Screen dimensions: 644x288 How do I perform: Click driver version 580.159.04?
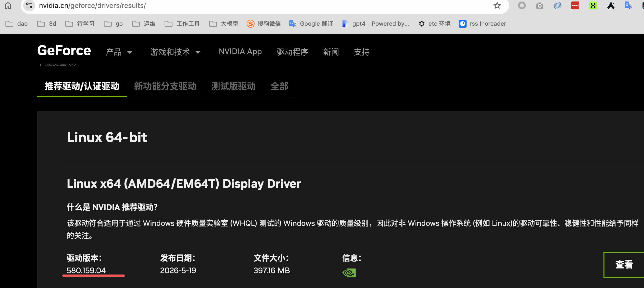pyautogui.click(x=86, y=270)
